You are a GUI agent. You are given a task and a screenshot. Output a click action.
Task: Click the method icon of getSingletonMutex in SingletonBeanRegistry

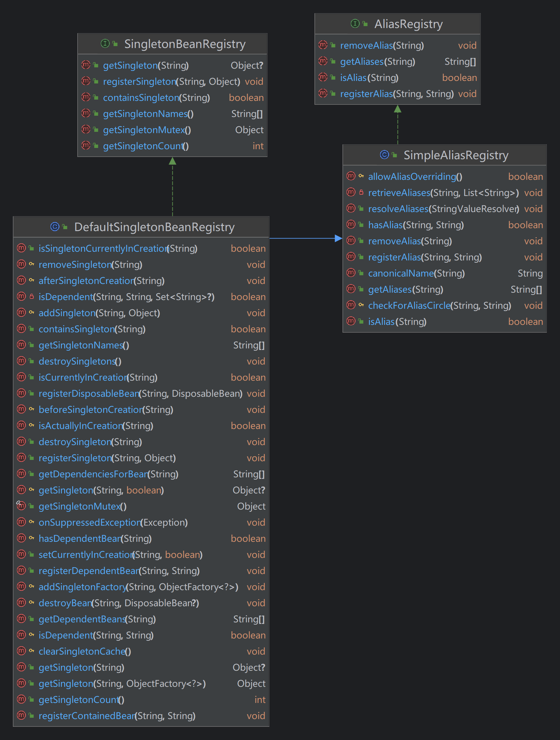click(86, 129)
